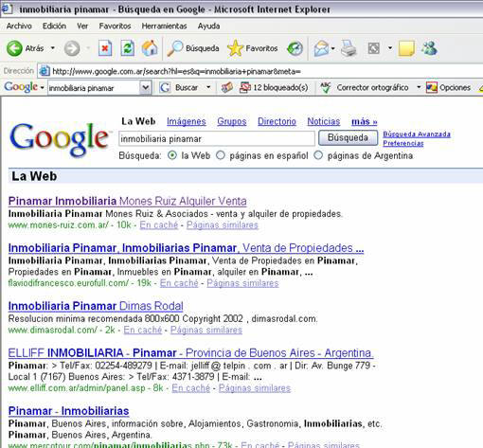Open the Imágenes search link
Screen dimensions: 483x448
click(x=187, y=121)
